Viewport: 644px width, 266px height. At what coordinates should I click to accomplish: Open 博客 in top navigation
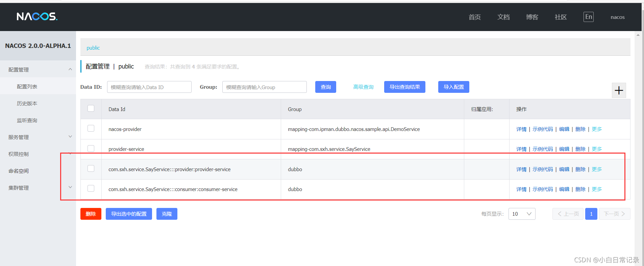click(x=532, y=17)
